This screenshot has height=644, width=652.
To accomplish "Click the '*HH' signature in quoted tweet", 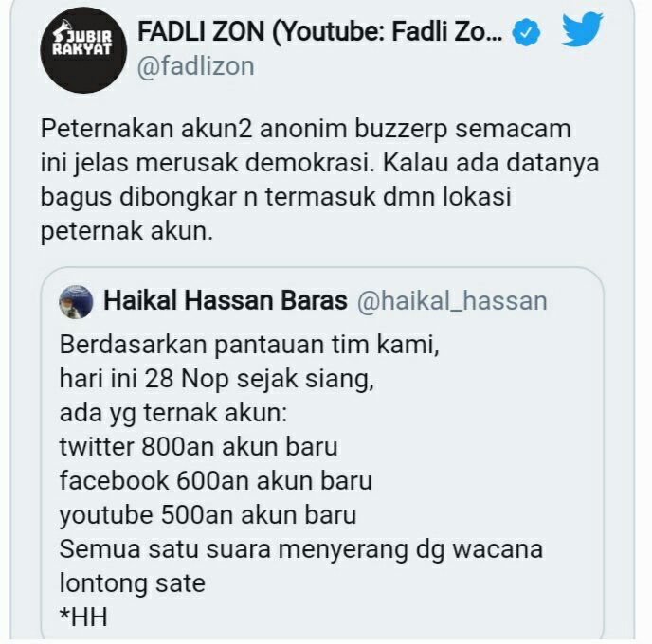I will tap(83, 617).
